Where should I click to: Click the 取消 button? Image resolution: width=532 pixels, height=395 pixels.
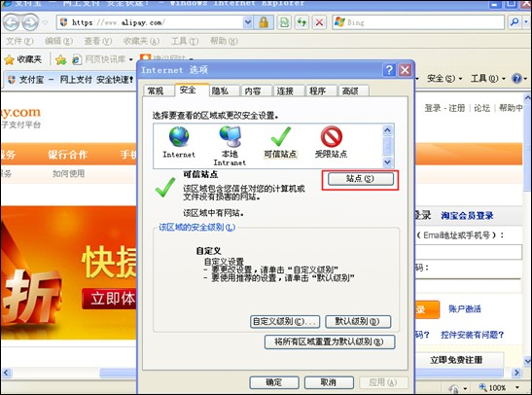point(329,382)
